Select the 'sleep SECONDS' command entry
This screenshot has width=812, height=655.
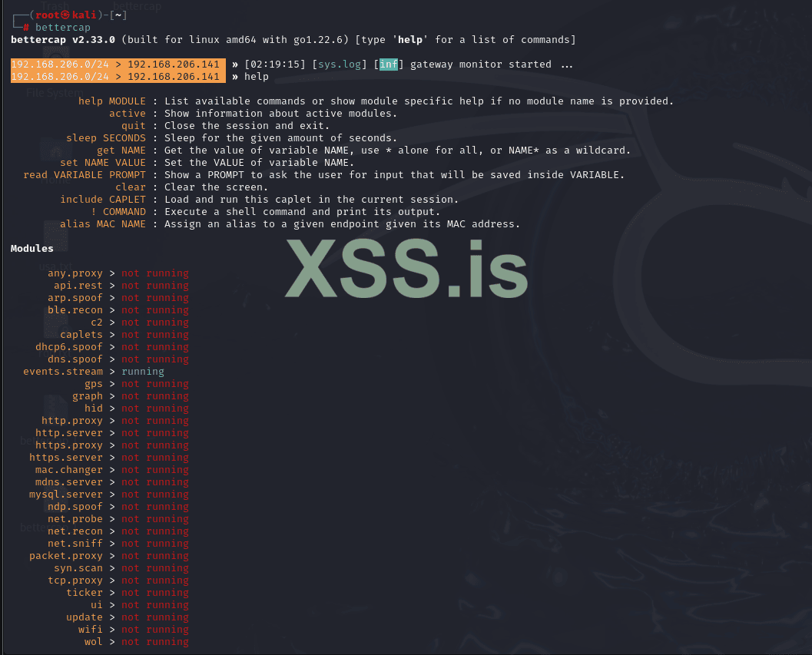106,138
